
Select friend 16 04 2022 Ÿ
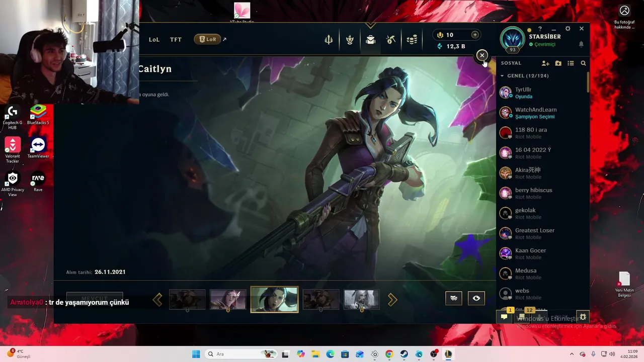tap(542, 153)
